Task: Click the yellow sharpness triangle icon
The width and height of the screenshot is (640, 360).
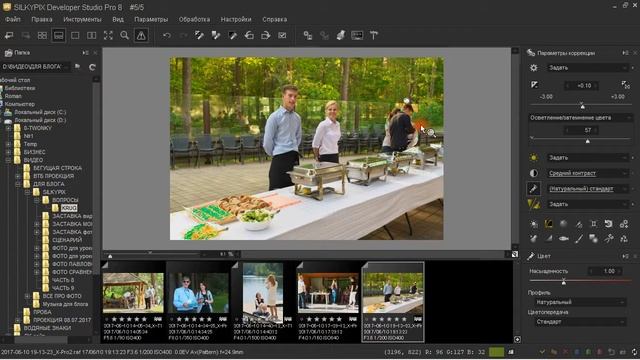Action: point(533,204)
